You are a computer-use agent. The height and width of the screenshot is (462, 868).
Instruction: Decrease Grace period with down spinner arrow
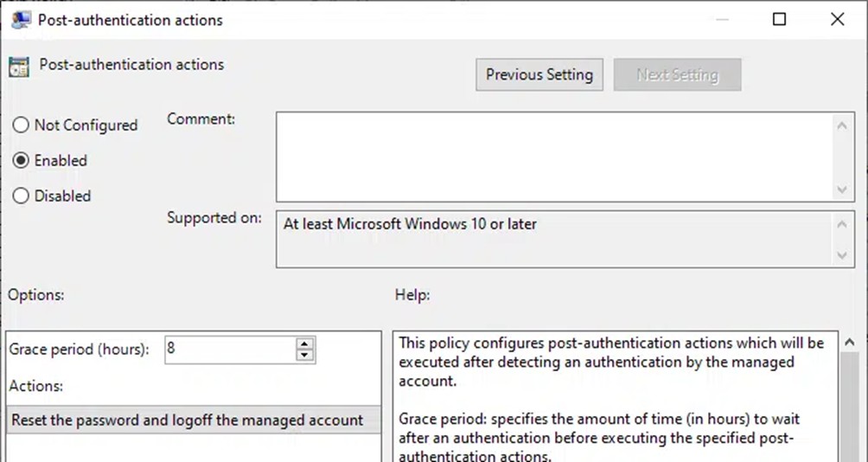coord(304,356)
